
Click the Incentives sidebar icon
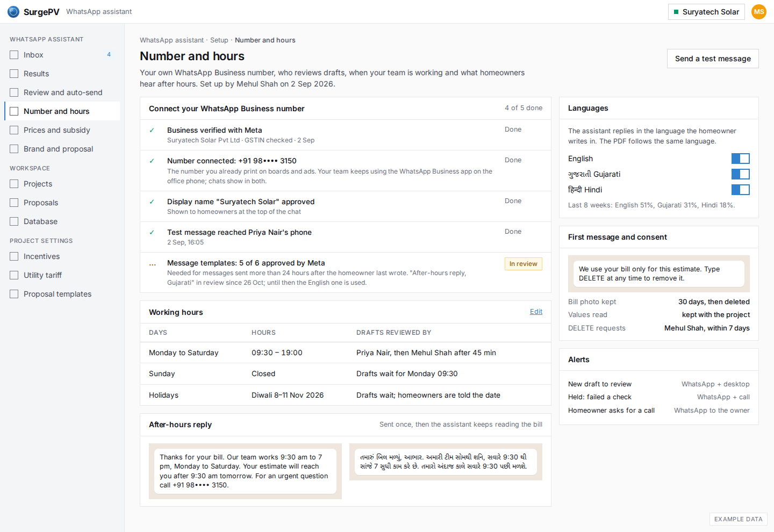(x=14, y=256)
